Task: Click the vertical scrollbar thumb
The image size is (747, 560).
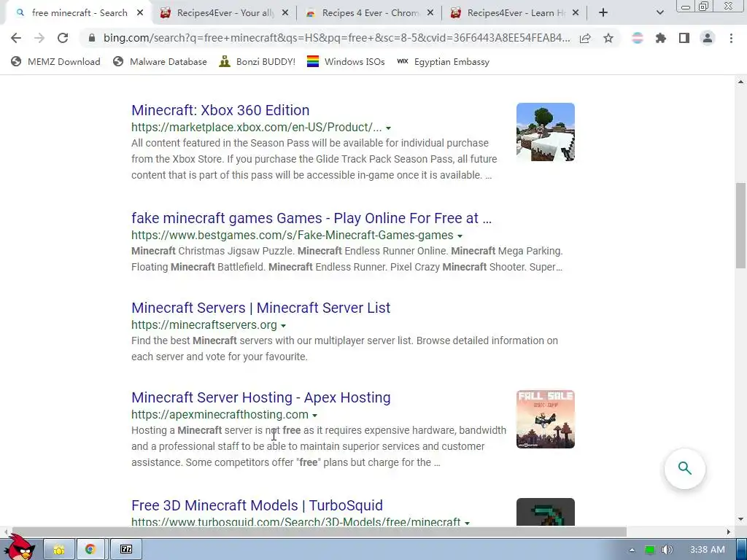Action: [x=740, y=225]
